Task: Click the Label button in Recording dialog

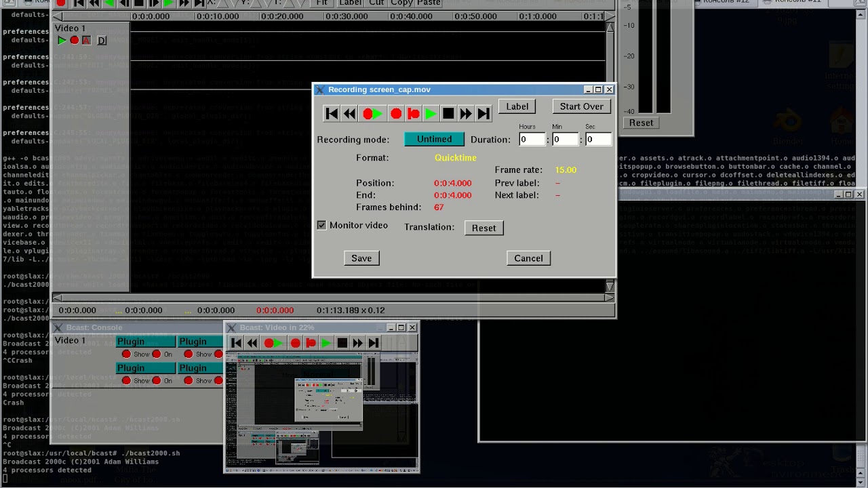Action: (517, 106)
